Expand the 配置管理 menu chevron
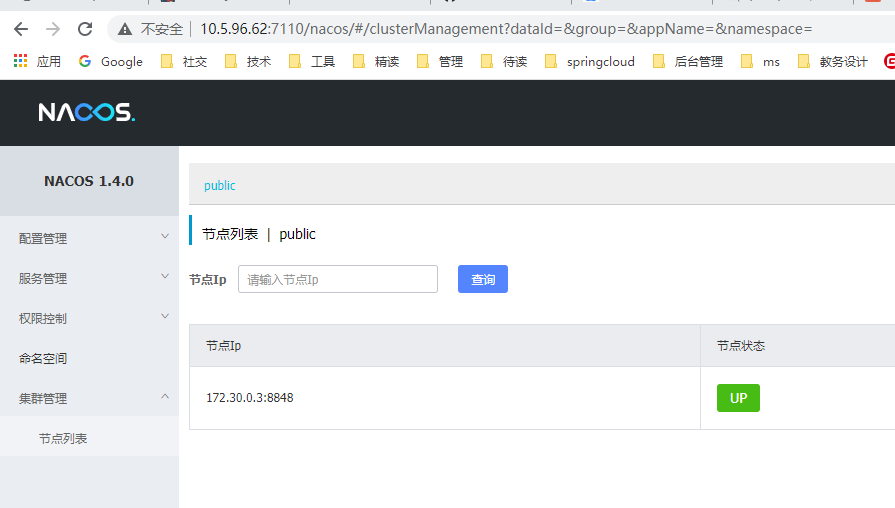The width and height of the screenshot is (895, 508). [x=165, y=236]
